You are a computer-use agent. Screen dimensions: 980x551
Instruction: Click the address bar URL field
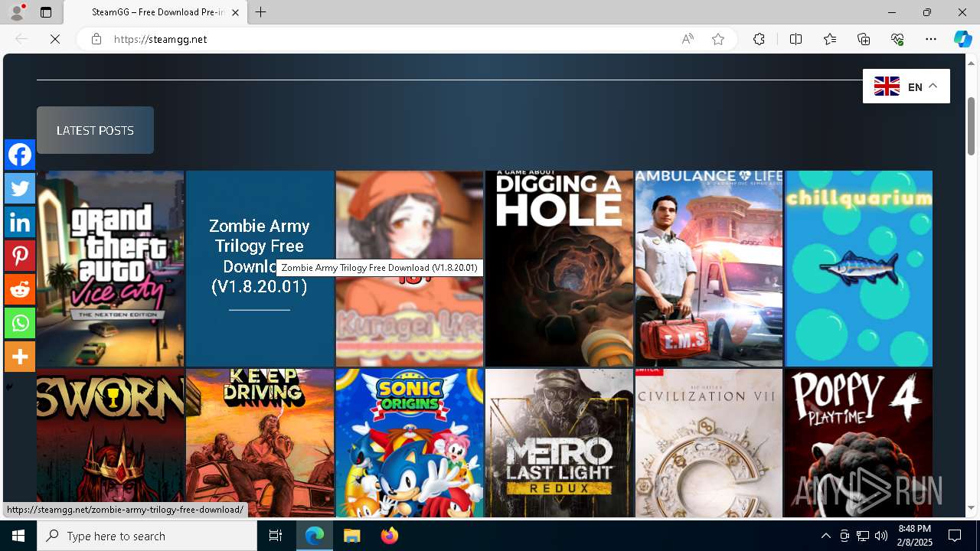point(390,39)
